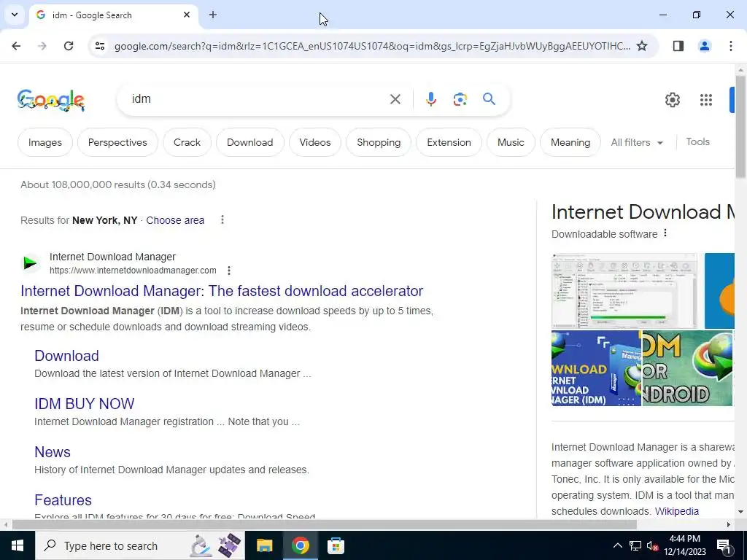The width and height of the screenshot is (747, 560).
Task: Expand the All filters dropdown
Action: click(636, 142)
